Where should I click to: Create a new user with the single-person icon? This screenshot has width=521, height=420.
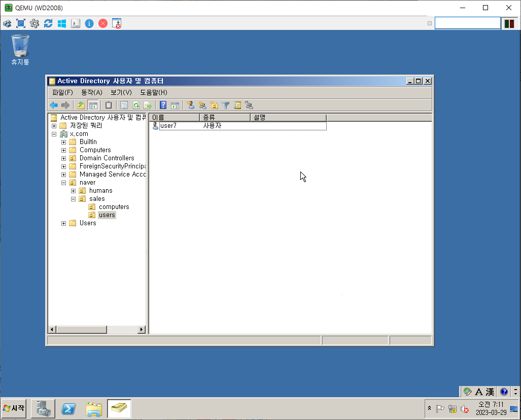[190, 106]
